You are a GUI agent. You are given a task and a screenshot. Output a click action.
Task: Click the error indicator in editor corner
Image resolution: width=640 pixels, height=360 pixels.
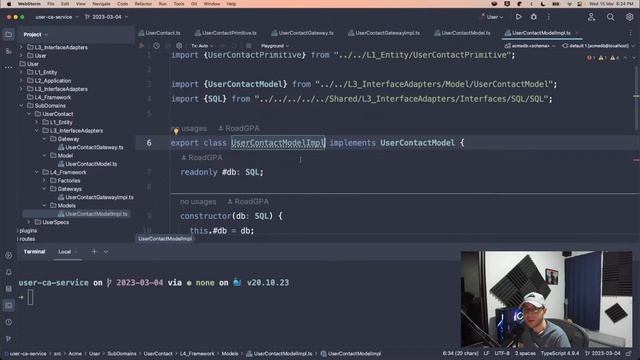point(591,58)
